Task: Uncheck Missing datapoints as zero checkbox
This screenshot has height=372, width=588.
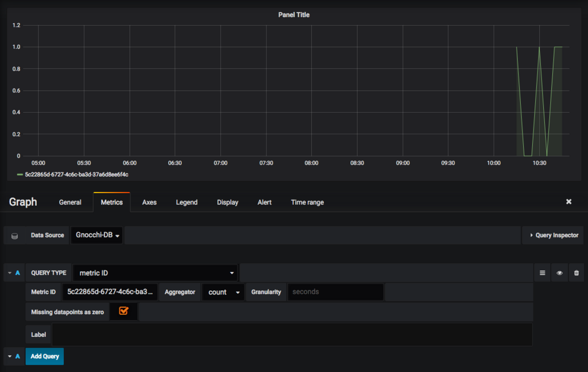Action: [123, 311]
